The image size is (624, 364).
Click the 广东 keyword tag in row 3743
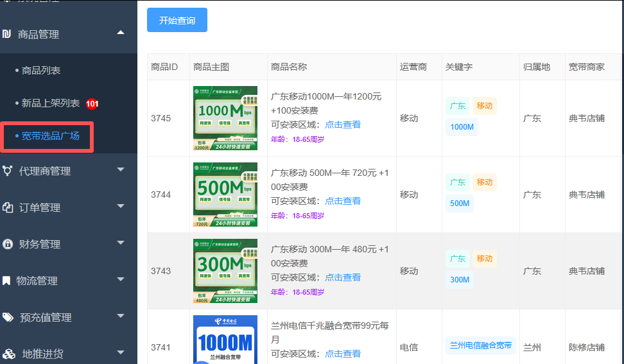(458, 259)
